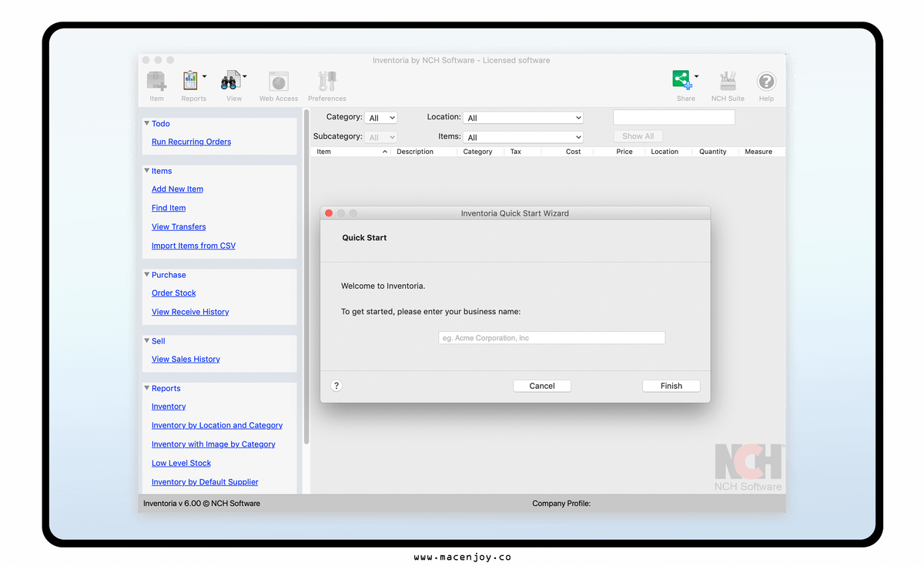Image resolution: width=924 pixels, height=566 pixels.
Task: Sort by the Price column header
Action: click(619, 152)
